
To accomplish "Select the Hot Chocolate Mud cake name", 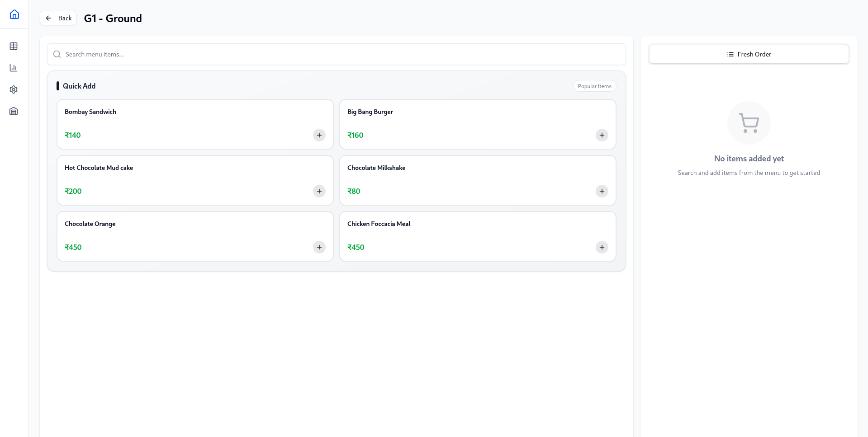I will click(x=99, y=168).
